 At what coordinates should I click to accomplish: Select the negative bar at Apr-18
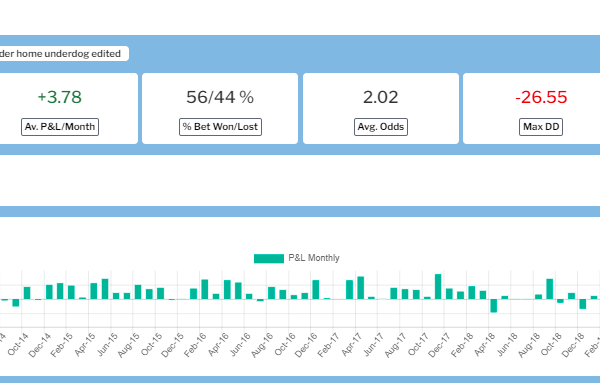(x=494, y=306)
